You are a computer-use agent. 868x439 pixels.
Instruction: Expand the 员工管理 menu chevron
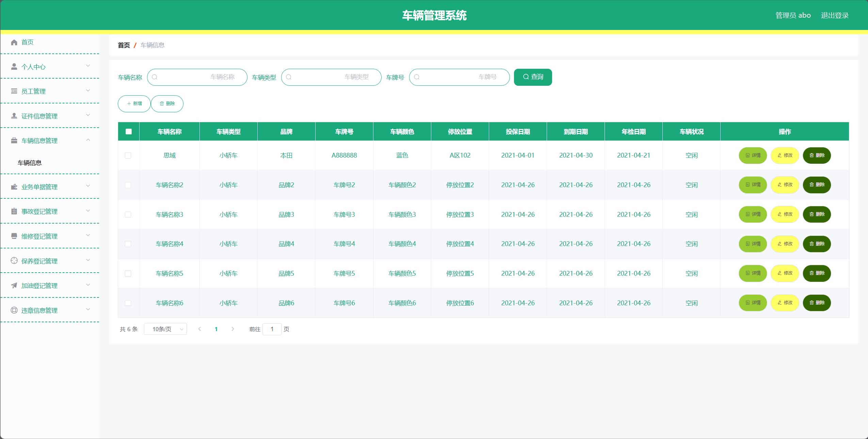pyautogui.click(x=88, y=91)
